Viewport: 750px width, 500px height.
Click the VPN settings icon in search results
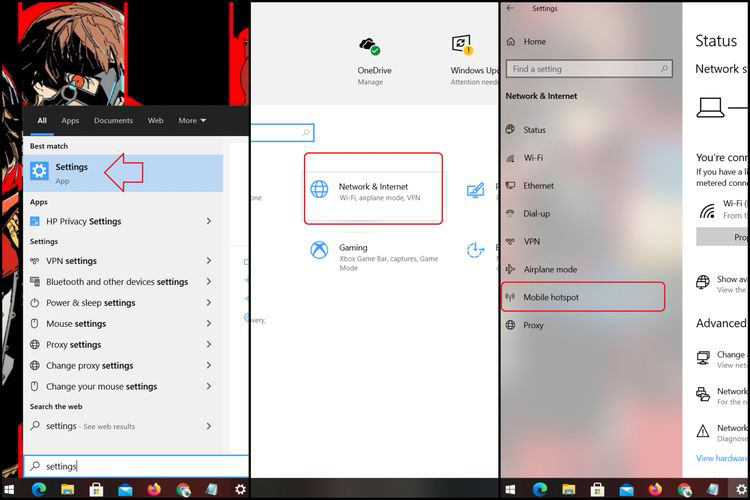click(x=34, y=261)
